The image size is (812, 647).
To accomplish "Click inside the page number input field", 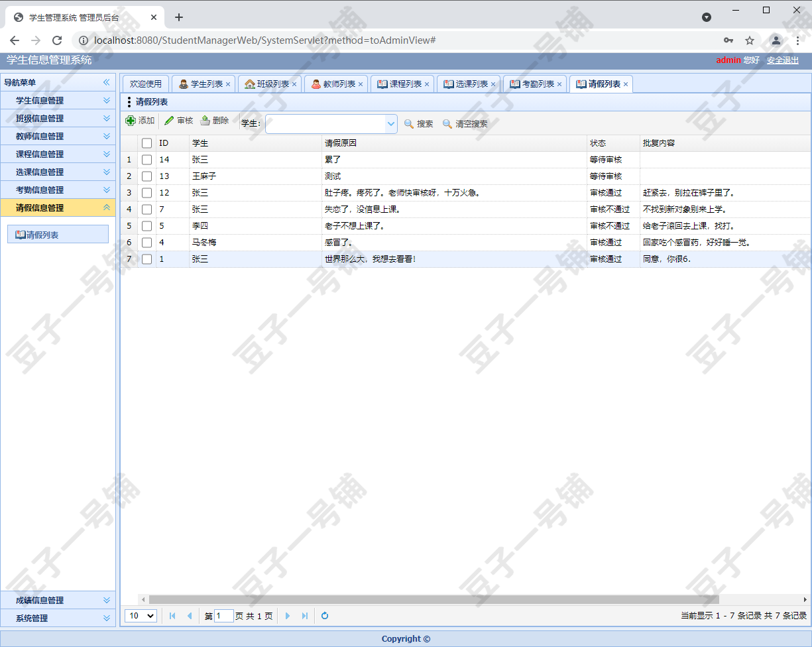I will click(224, 616).
